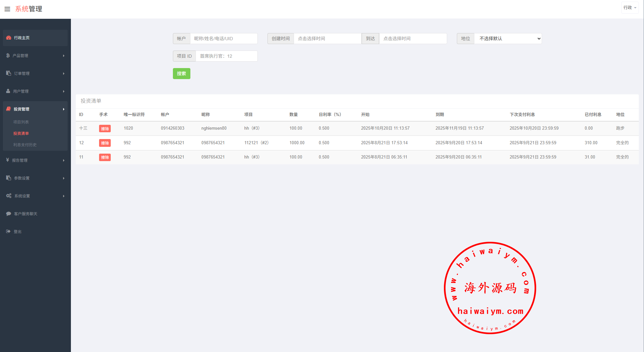Click the 帐户 search input field
Viewport: 644px width, 352px height.
coord(224,39)
